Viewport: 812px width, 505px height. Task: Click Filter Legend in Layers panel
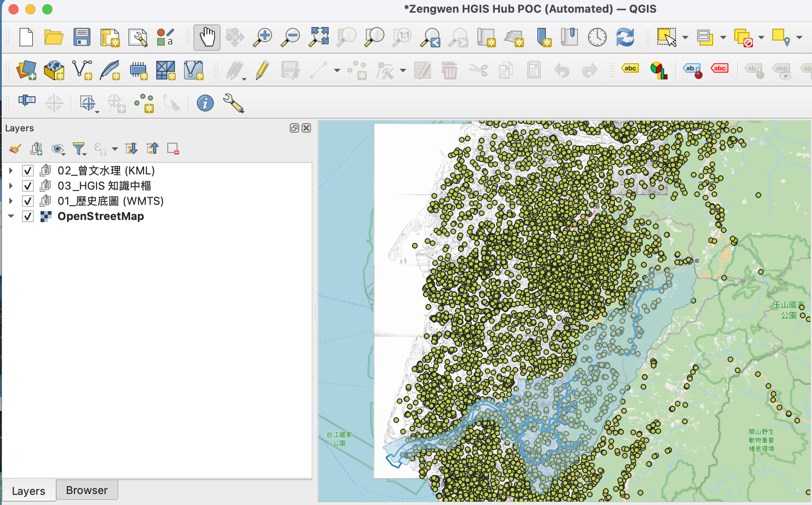pos(79,149)
